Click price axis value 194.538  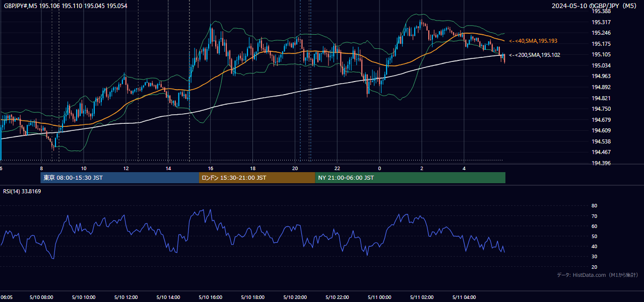[x=601, y=142]
